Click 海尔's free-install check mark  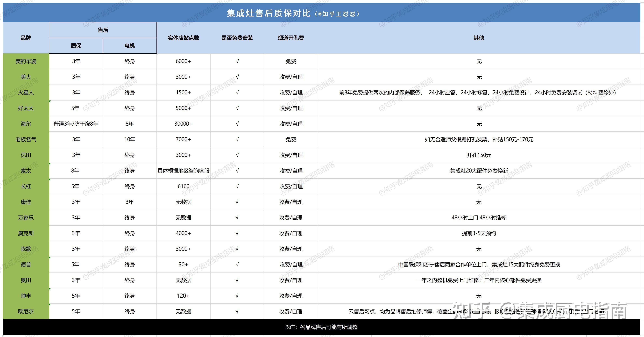pyautogui.click(x=237, y=124)
